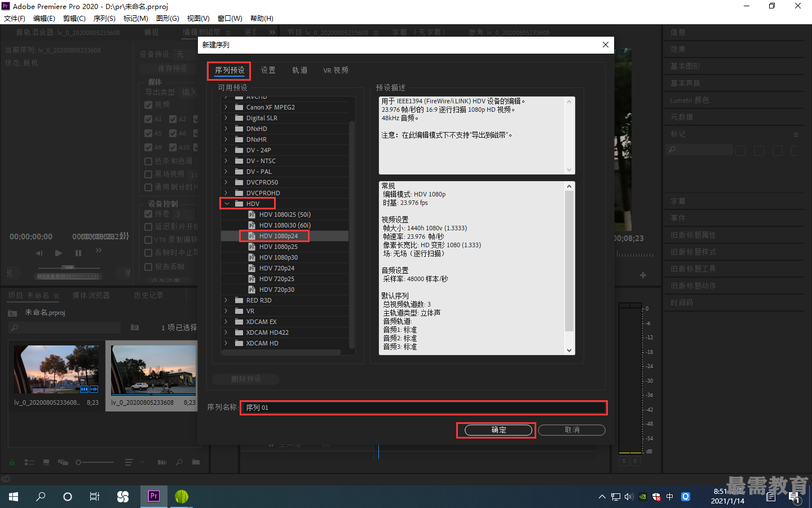Open the Cortana circle icon

click(68, 497)
